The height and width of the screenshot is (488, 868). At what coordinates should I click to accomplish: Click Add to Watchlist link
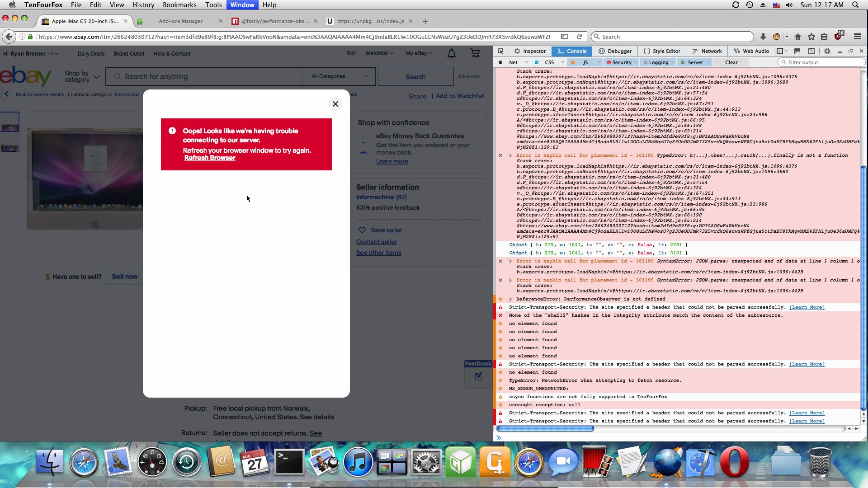tap(460, 96)
